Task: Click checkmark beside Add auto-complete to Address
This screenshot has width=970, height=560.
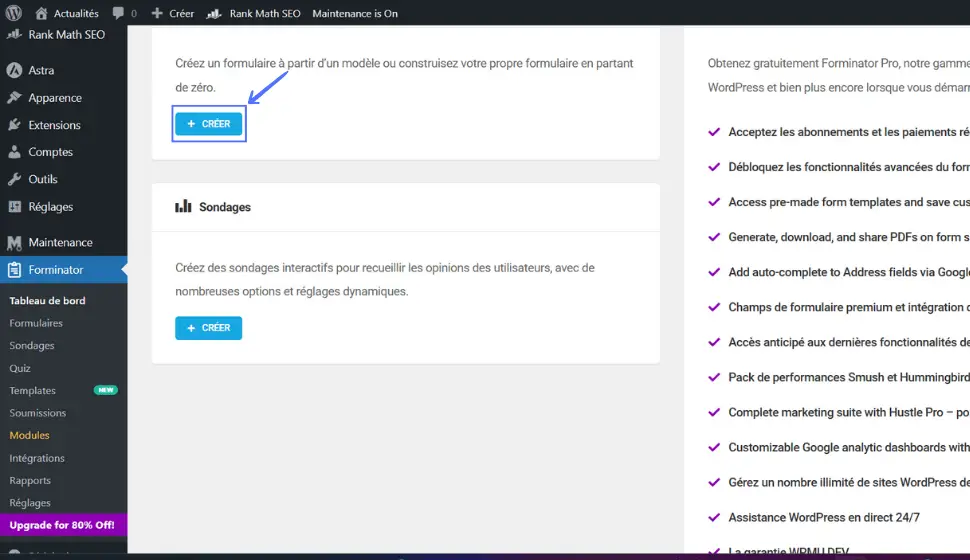Action: pyautogui.click(x=714, y=272)
